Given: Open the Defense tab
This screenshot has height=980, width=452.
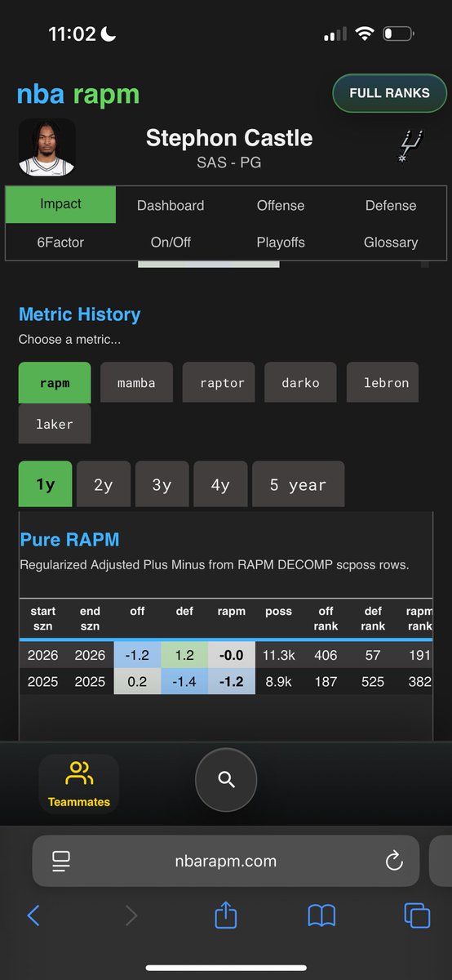Looking at the screenshot, I should tap(391, 206).
